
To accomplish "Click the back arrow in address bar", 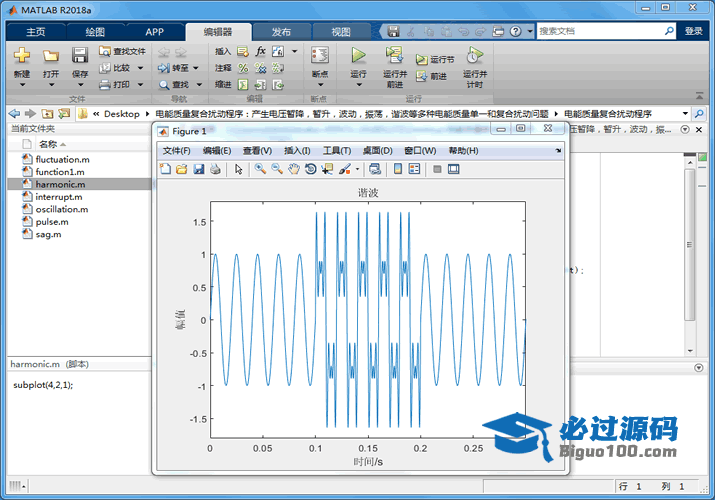I will (14, 113).
